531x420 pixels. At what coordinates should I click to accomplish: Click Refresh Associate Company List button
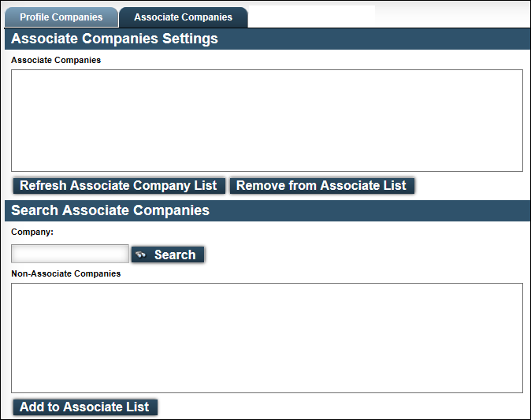(119, 186)
